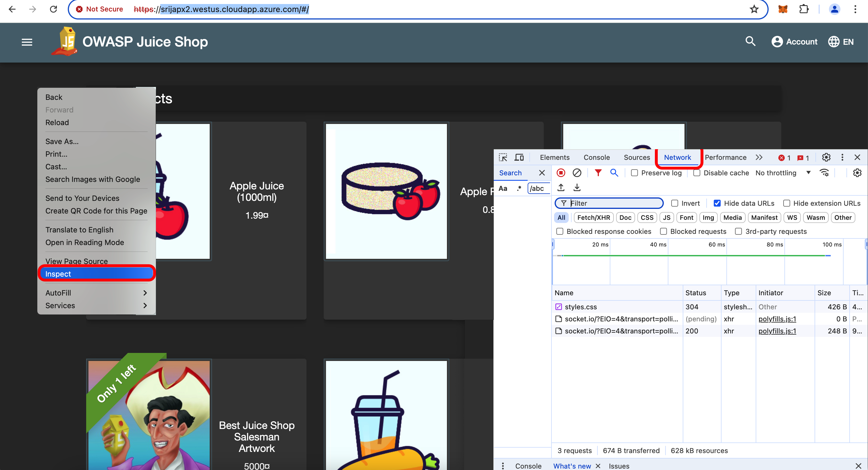
Task: Filter requests by Img type
Action: [x=708, y=217]
